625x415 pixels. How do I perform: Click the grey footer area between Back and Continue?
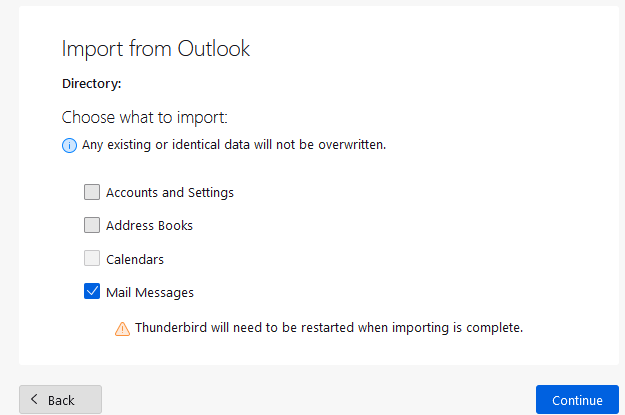[318, 400]
